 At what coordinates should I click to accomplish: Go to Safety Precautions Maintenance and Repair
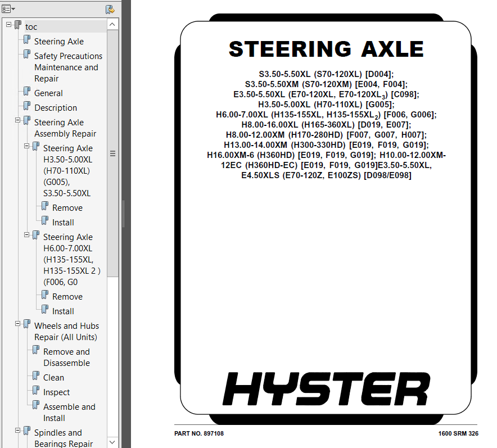click(x=68, y=67)
